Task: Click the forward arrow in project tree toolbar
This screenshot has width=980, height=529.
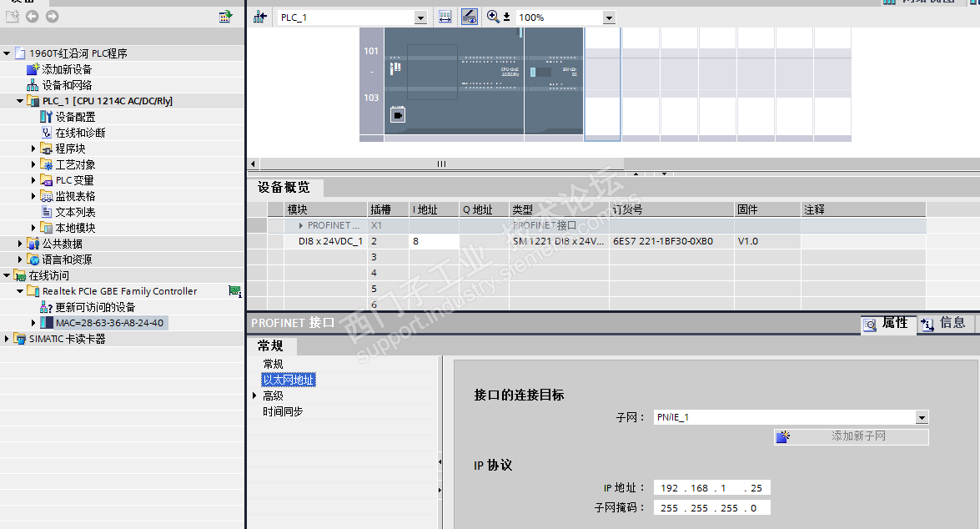Action: pos(52,16)
